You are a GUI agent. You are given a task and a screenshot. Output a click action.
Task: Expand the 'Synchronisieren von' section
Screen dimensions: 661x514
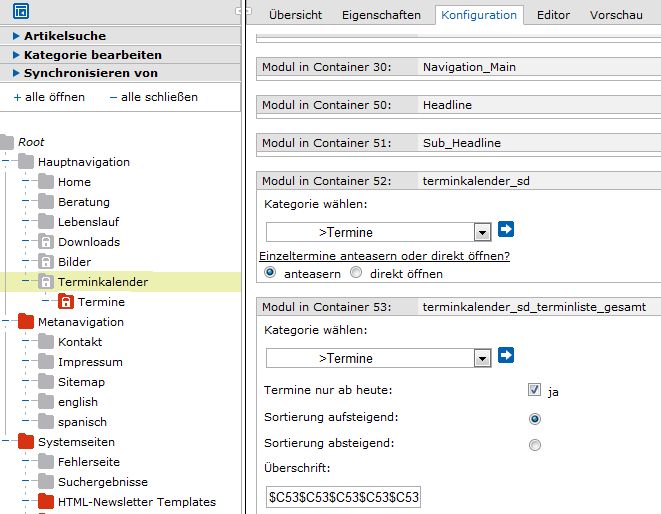90,72
